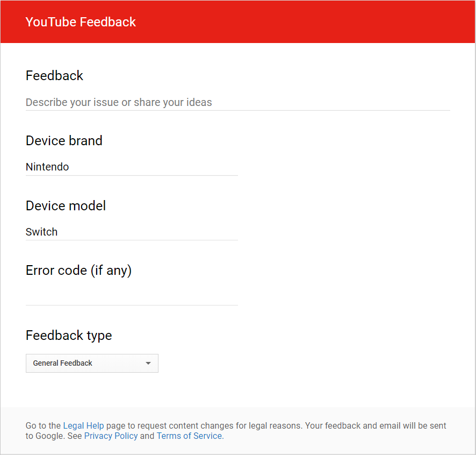Click the YouTube Feedback header title

tap(81, 22)
